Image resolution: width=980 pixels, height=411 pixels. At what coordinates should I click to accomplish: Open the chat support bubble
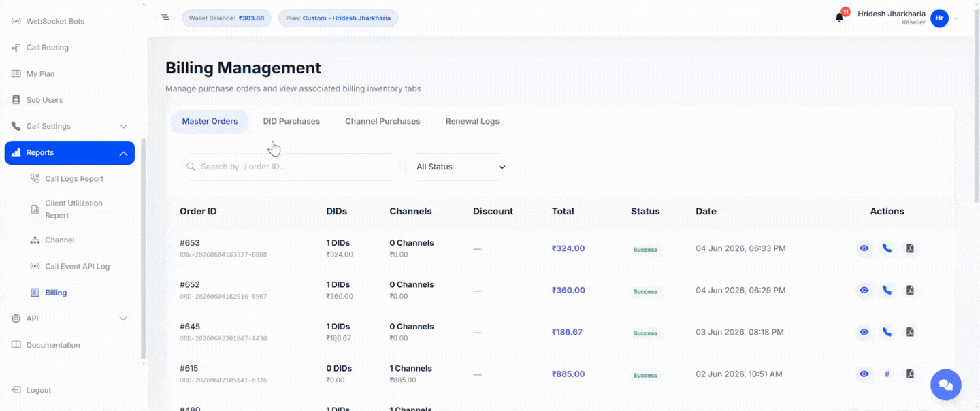point(946,384)
